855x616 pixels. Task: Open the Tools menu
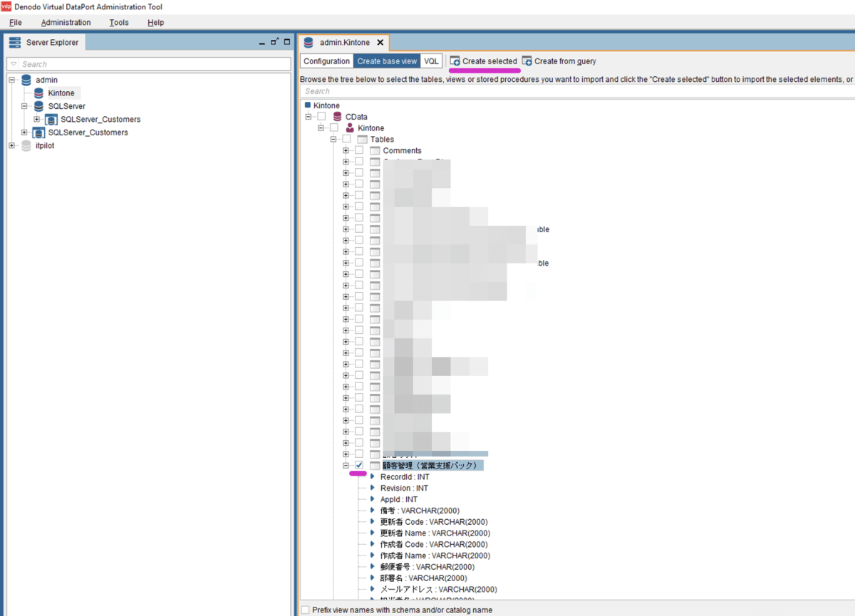(119, 23)
